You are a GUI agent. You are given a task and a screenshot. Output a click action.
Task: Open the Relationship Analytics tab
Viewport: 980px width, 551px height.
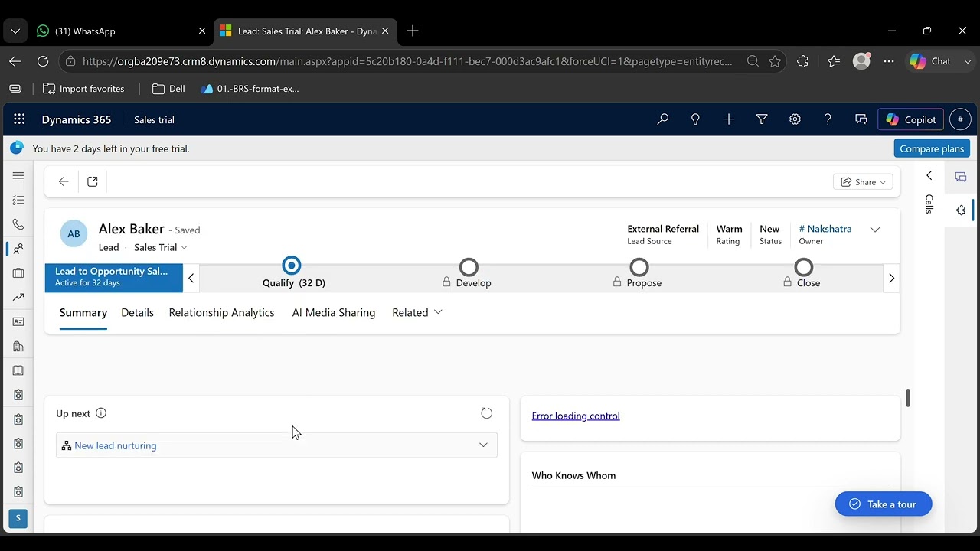[x=221, y=312]
